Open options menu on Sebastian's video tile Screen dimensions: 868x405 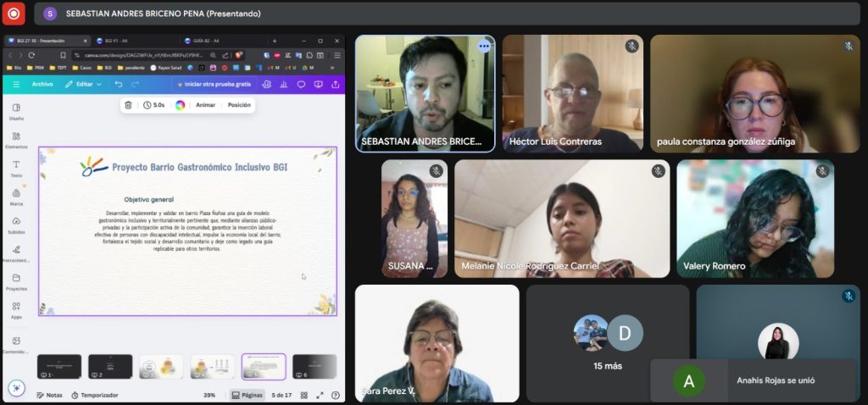click(x=484, y=47)
